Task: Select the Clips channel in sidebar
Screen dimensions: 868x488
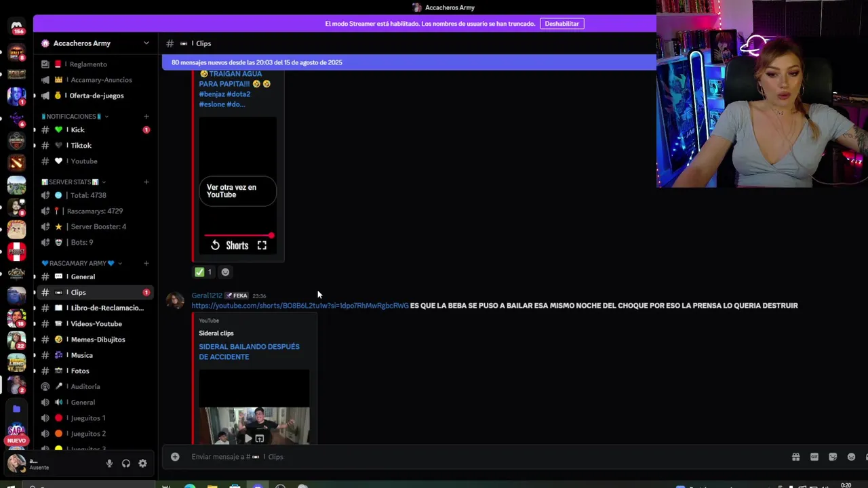Action: 96,292
